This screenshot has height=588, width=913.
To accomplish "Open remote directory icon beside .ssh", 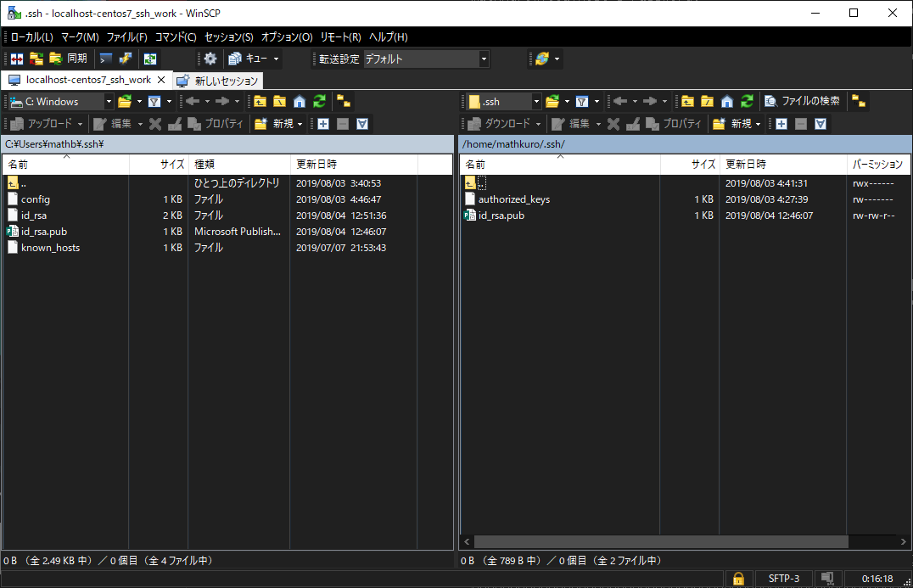I will [x=552, y=102].
